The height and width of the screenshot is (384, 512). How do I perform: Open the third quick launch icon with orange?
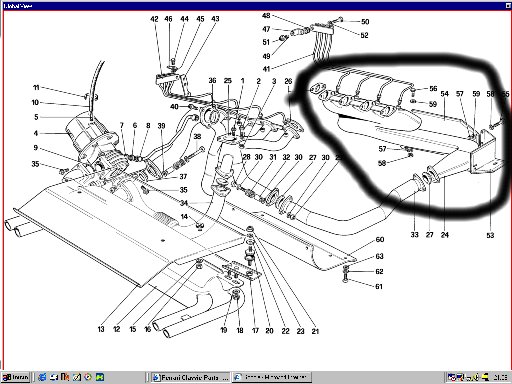click(65, 377)
